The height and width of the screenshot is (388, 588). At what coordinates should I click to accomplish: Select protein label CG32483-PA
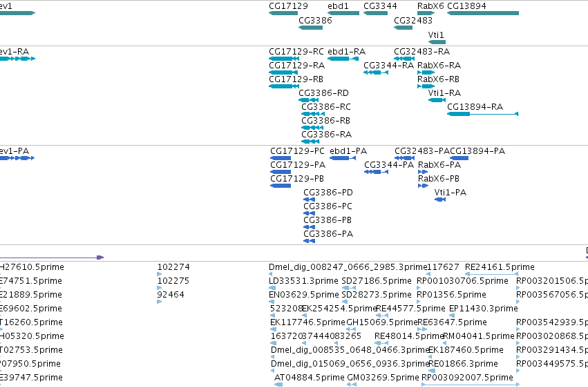(x=422, y=151)
